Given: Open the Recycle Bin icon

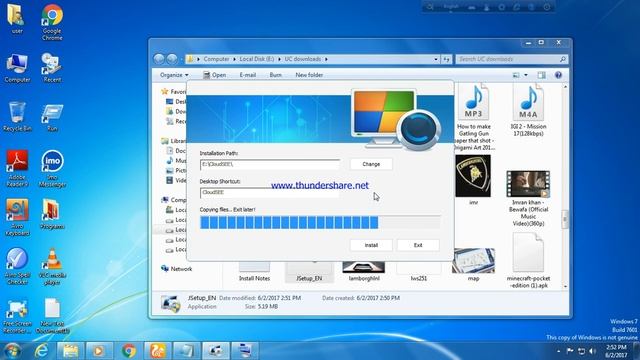Looking at the screenshot, I should tap(17, 117).
